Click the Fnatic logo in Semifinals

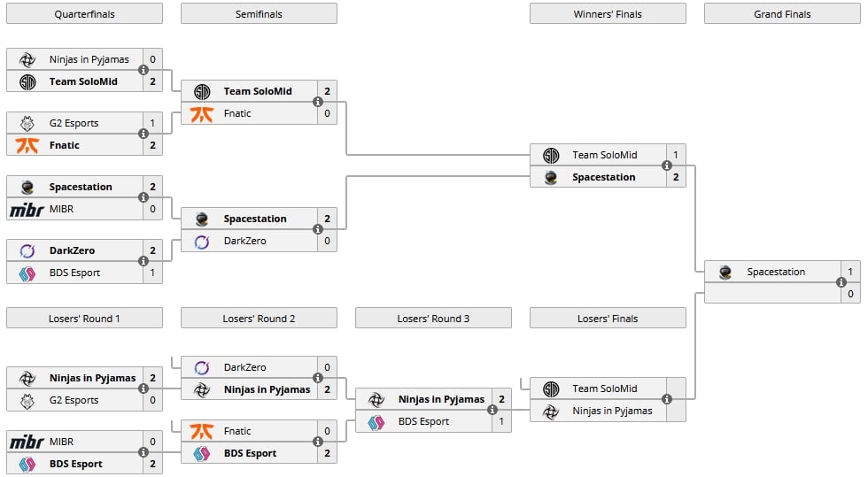coord(202,114)
